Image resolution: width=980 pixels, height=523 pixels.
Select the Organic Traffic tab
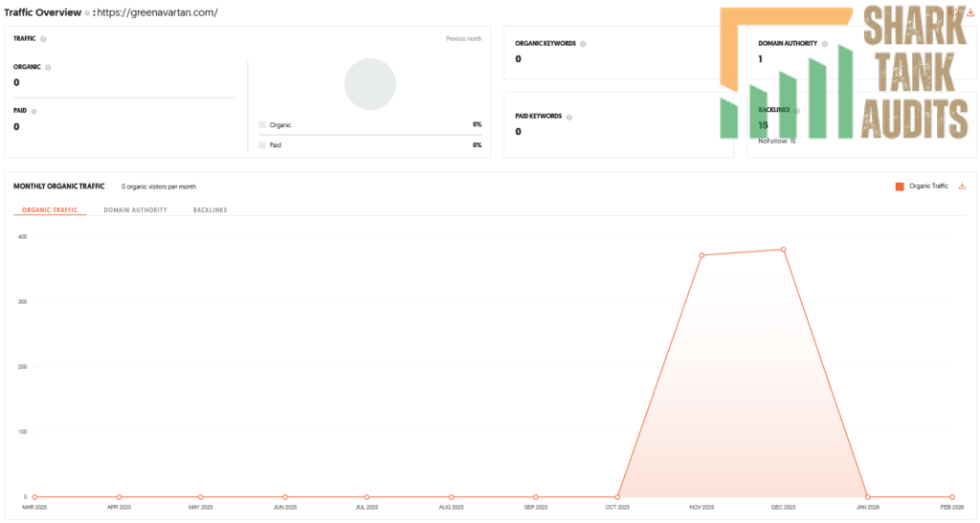(x=50, y=209)
